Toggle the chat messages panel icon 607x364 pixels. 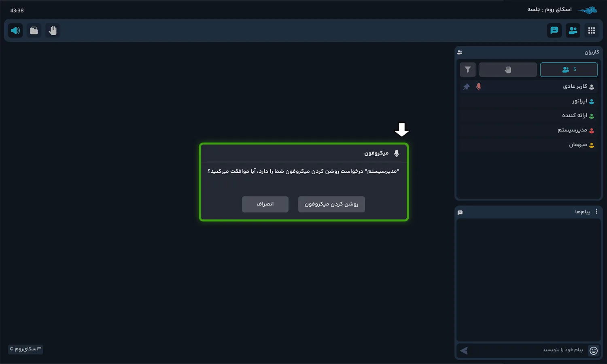tap(554, 30)
